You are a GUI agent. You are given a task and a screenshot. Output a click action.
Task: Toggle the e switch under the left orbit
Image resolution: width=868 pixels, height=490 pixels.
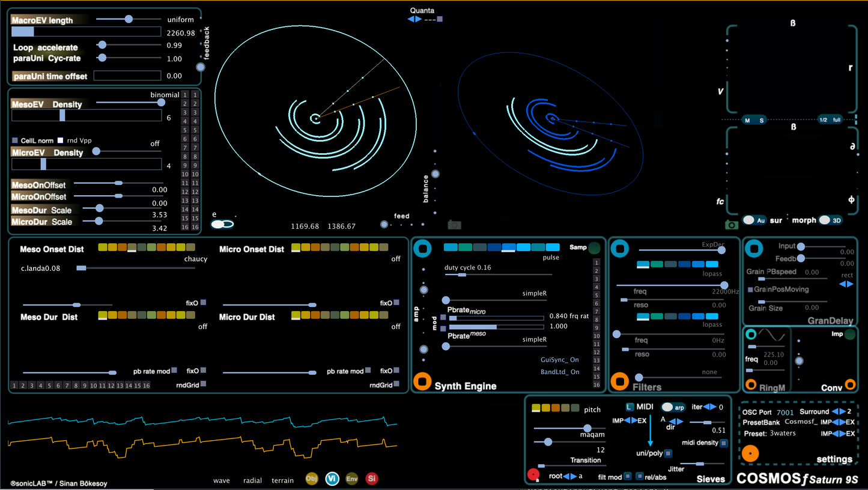point(222,224)
